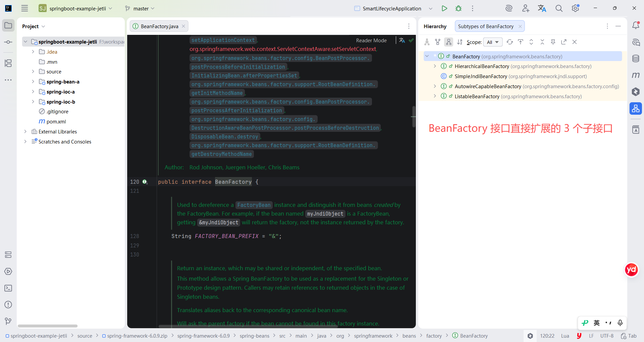
Task: Expand Scratches and Consoles node
Action: [25, 142]
